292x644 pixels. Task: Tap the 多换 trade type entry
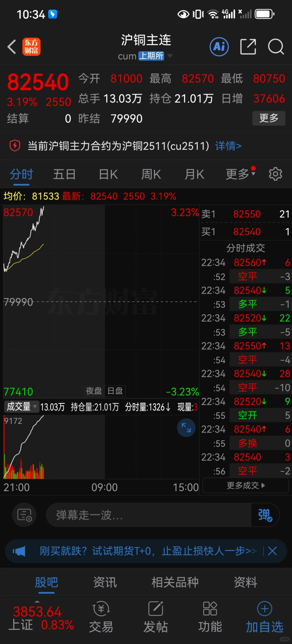pyautogui.click(x=248, y=443)
